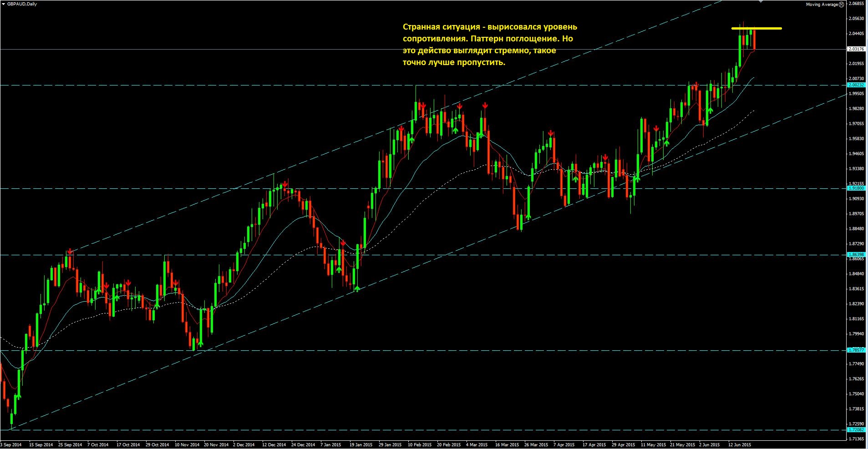Screen dimensions: 868x449
Task: Click the 12 Jun 2015 date on the time axis
Action: (740, 445)
